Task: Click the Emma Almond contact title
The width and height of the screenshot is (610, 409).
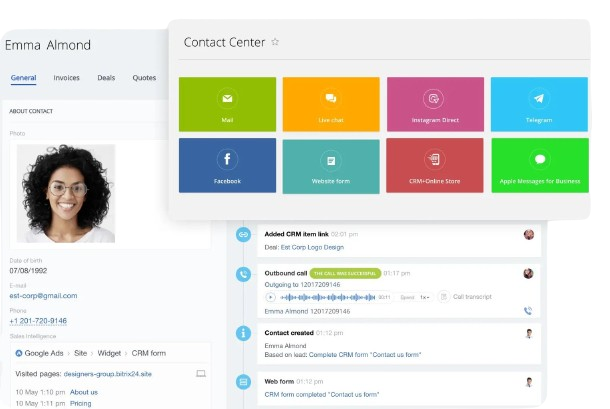Action: click(x=48, y=45)
